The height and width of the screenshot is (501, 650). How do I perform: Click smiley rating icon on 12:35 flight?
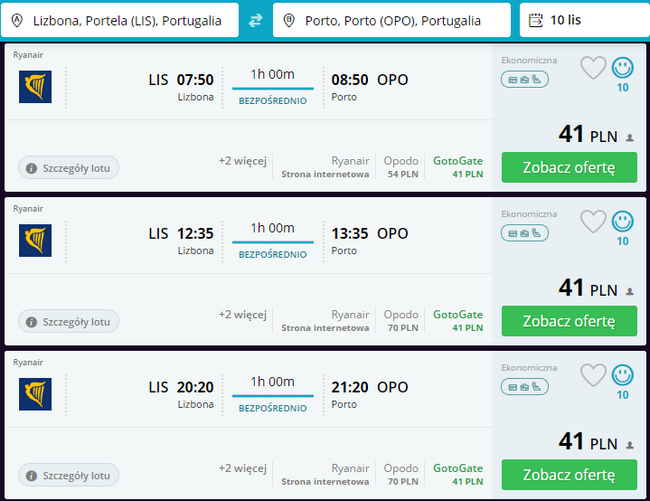click(x=622, y=221)
